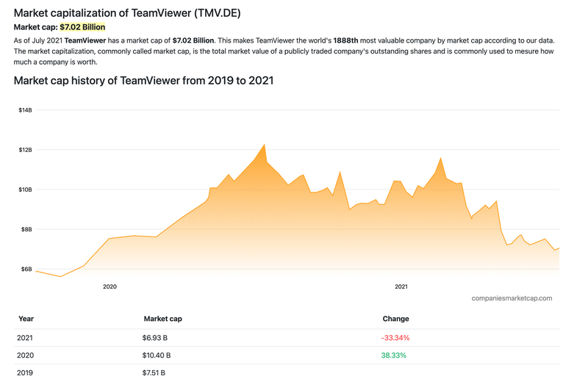588x390 pixels.
Task: Click the highest peak of the chart
Action: tap(264, 145)
